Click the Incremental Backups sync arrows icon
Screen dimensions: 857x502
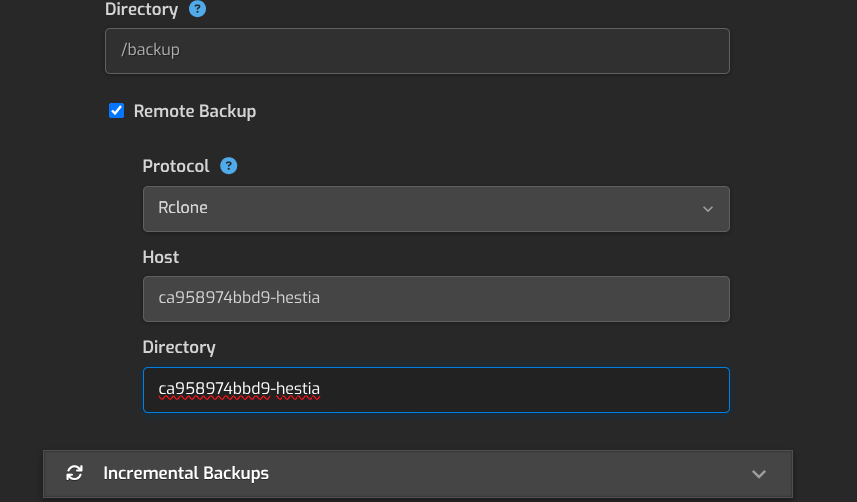74,473
